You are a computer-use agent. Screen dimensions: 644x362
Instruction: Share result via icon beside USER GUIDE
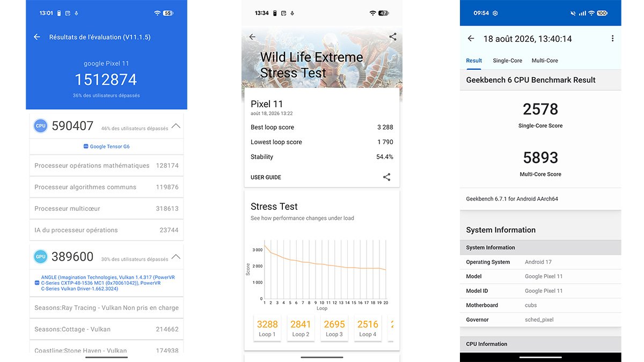point(386,177)
